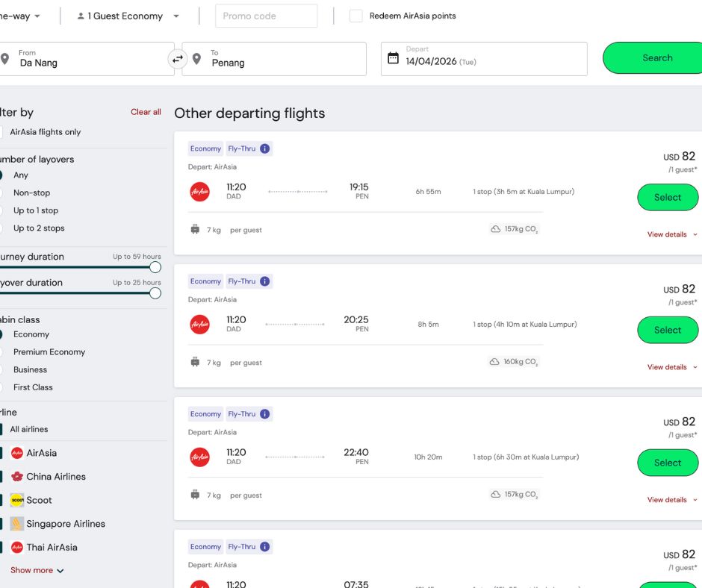The height and width of the screenshot is (588, 702).
Task: Click the AirAsia airline filter logo
Action: point(17,453)
